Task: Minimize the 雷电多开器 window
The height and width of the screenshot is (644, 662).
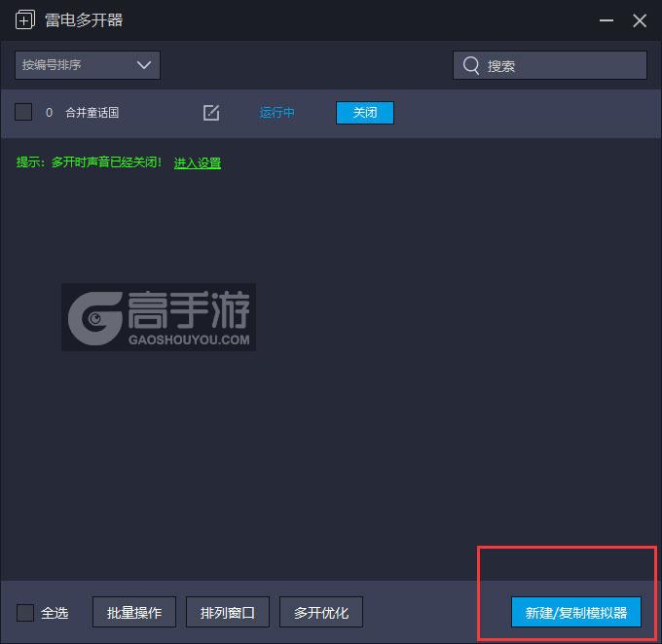Action: click(607, 20)
